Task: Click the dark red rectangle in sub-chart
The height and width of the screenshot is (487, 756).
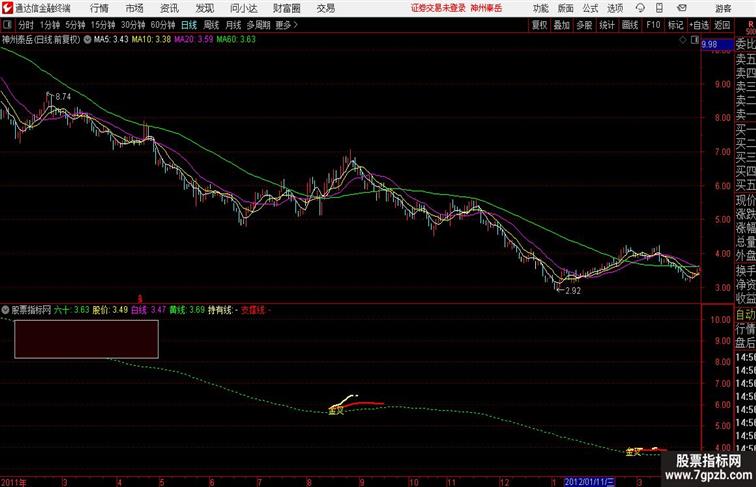Action: (x=86, y=339)
